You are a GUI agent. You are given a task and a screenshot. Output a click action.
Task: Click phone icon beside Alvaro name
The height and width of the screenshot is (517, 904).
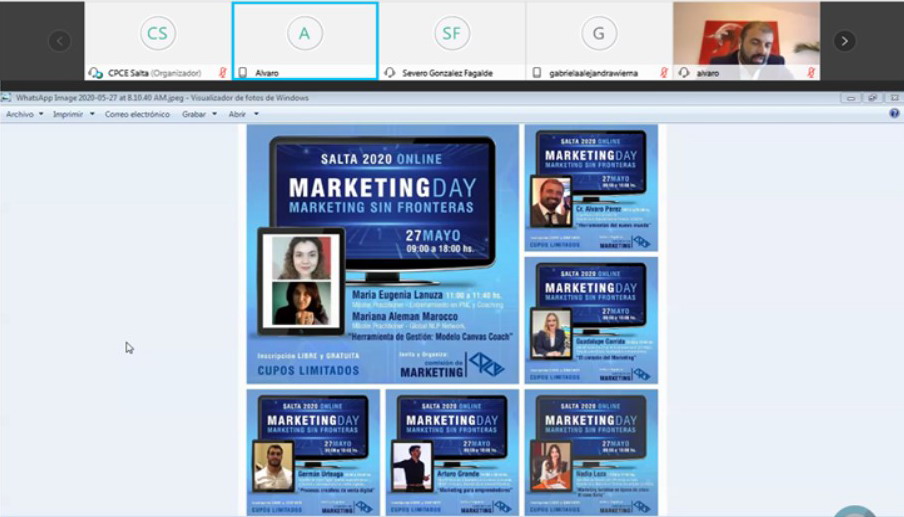243,73
